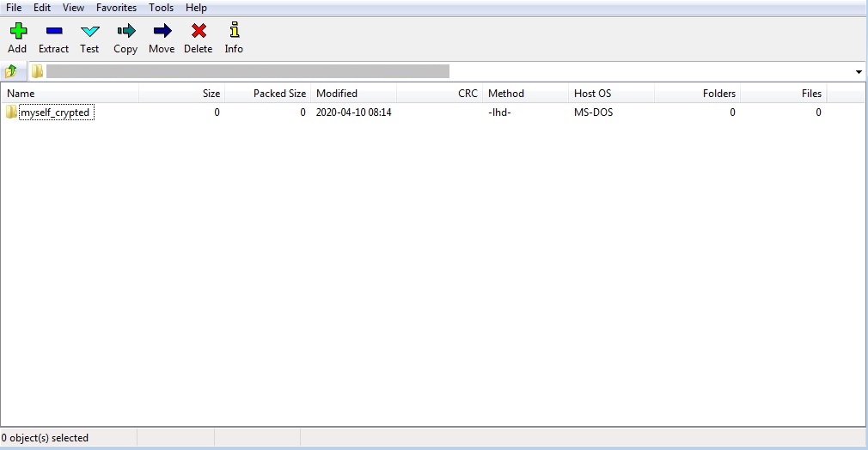Open the File menu

[x=14, y=8]
